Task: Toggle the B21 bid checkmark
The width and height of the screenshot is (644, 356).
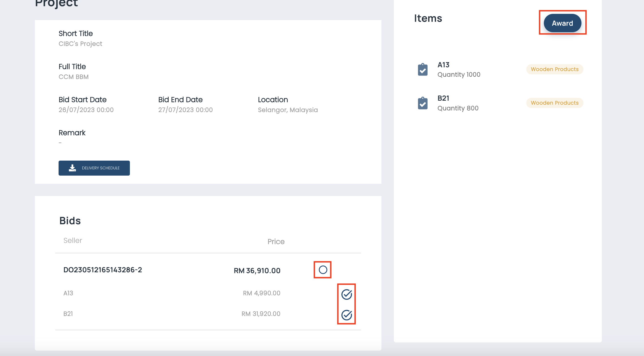Action: pyautogui.click(x=346, y=315)
